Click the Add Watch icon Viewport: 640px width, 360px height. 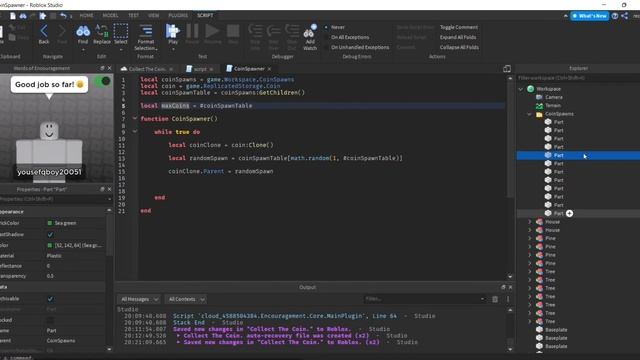tap(310, 32)
